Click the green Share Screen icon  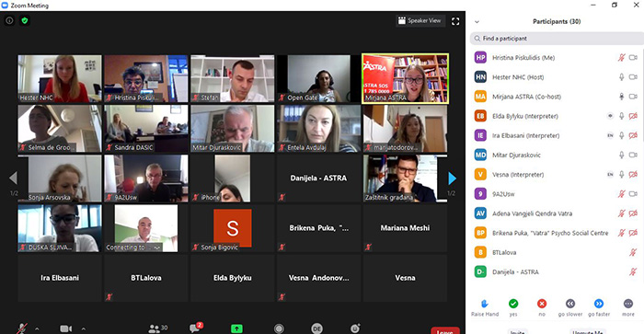click(236, 328)
